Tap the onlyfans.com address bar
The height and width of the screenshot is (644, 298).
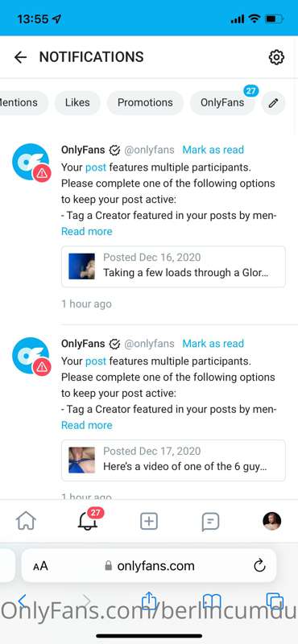[x=149, y=566]
